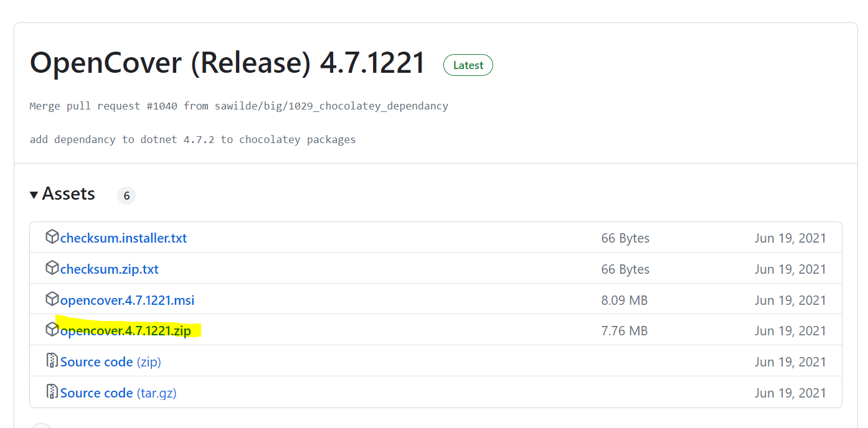
Task: Click the assets count badge showing 6
Action: pyautogui.click(x=126, y=196)
